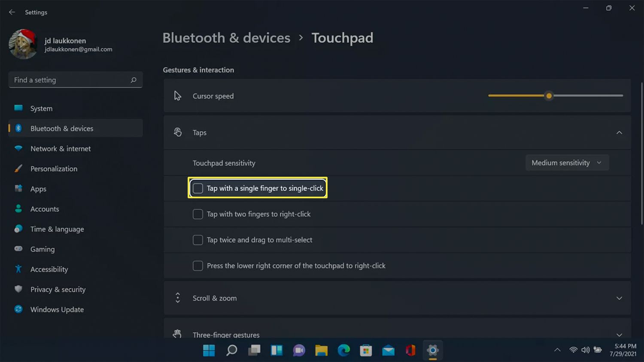Click the Windows Start button

[209, 350]
